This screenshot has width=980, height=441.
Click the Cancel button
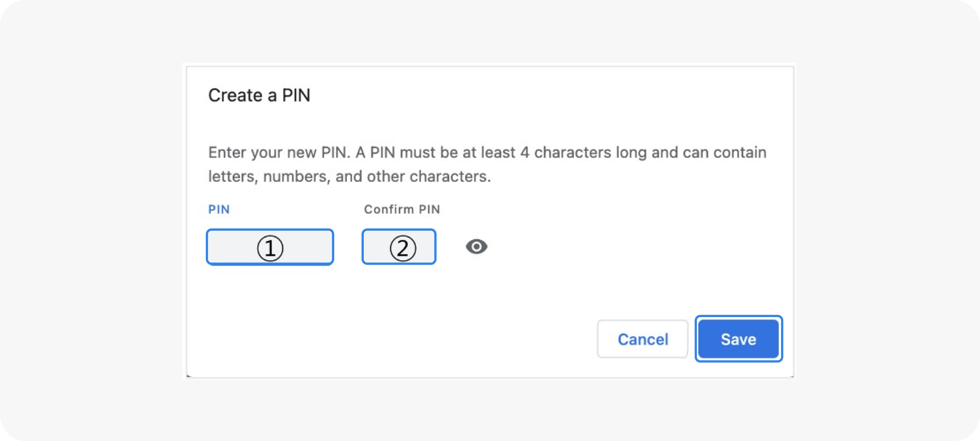point(642,339)
